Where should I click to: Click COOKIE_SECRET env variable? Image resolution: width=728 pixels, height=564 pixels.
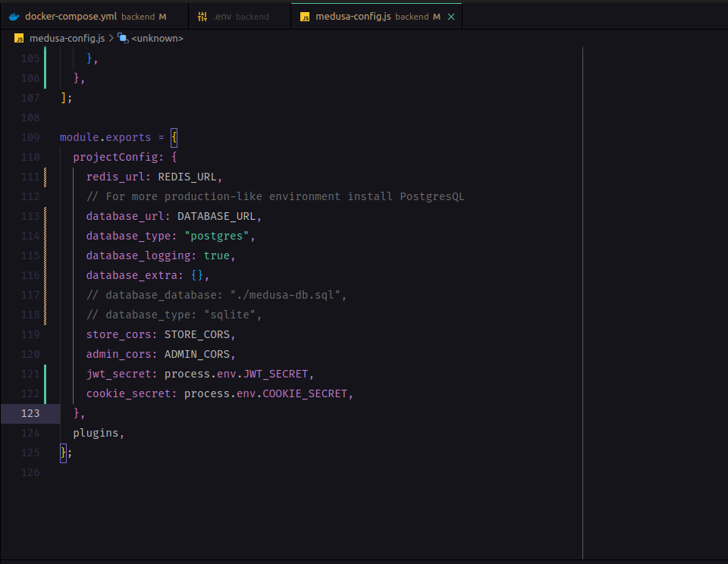(305, 393)
